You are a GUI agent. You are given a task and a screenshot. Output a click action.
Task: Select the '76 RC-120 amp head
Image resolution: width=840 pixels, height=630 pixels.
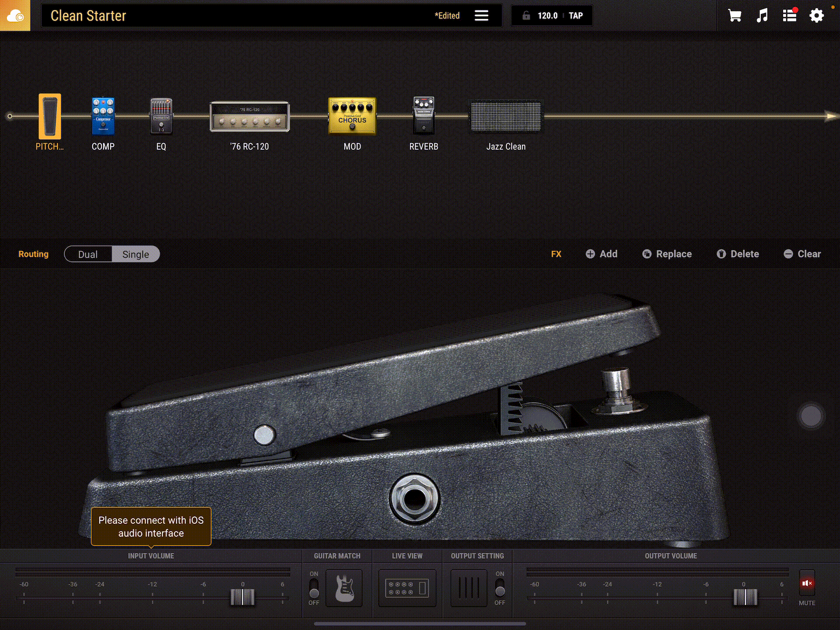(x=249, y=116)
